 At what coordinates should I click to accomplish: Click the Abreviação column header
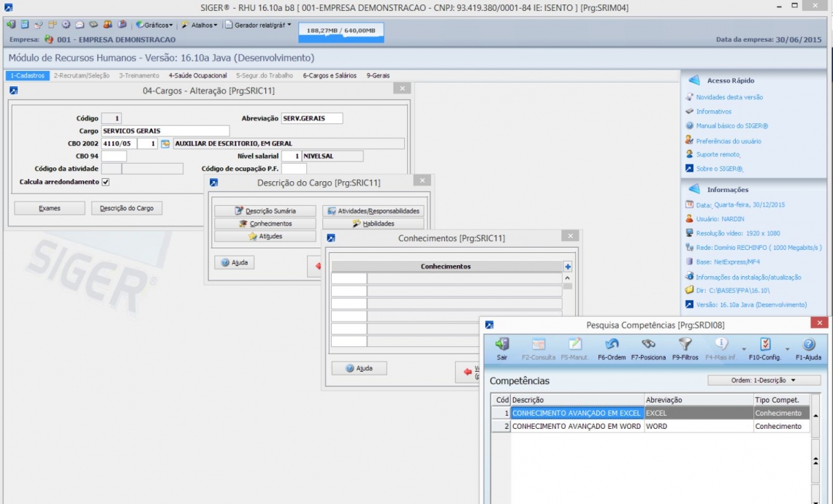coord(699,400)
